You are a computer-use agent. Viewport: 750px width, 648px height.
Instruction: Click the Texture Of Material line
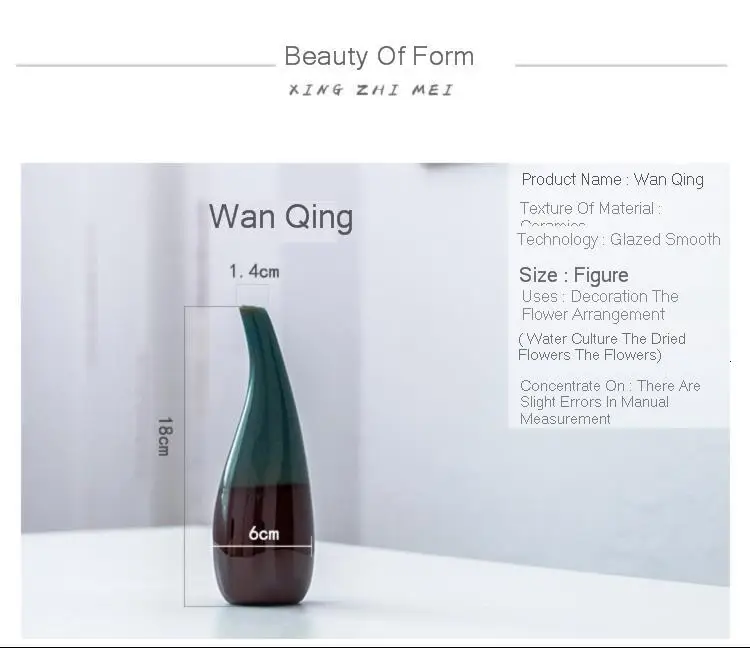tap(591, 209)
